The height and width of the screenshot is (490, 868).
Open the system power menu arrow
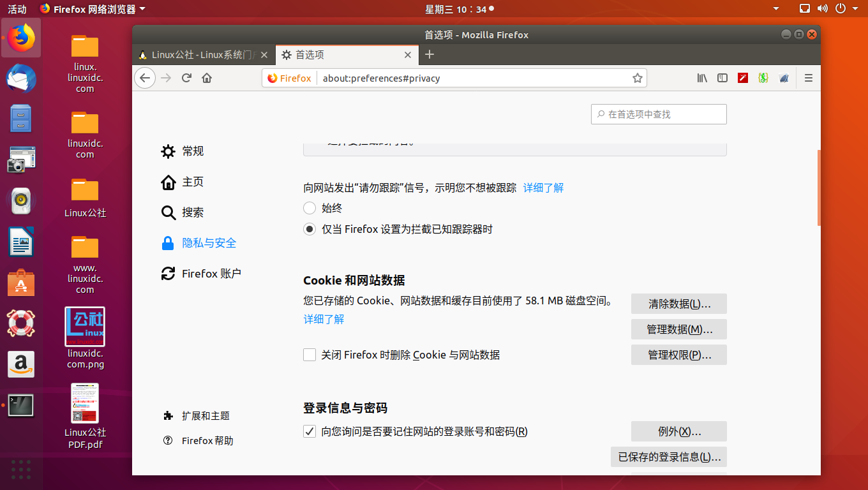point(855,9)
